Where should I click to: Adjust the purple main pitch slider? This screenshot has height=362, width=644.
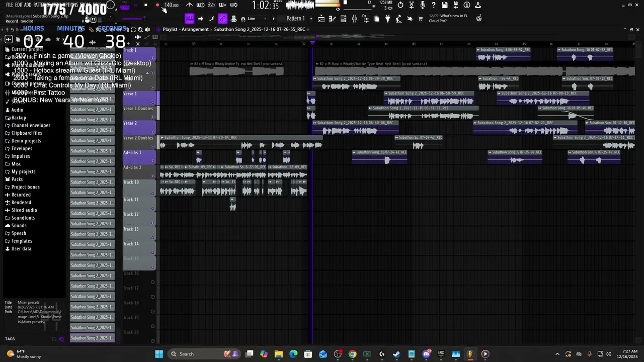tap(133, 19)
